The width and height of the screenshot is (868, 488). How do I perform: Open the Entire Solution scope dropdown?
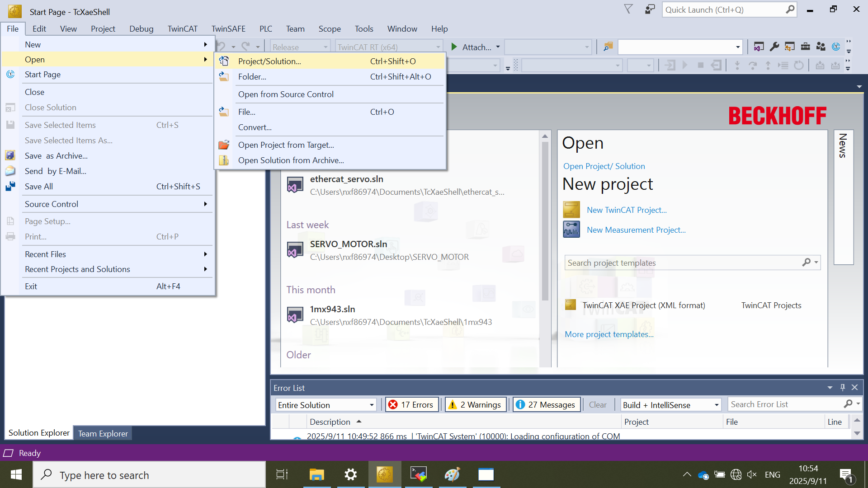[x=325, y=405]
